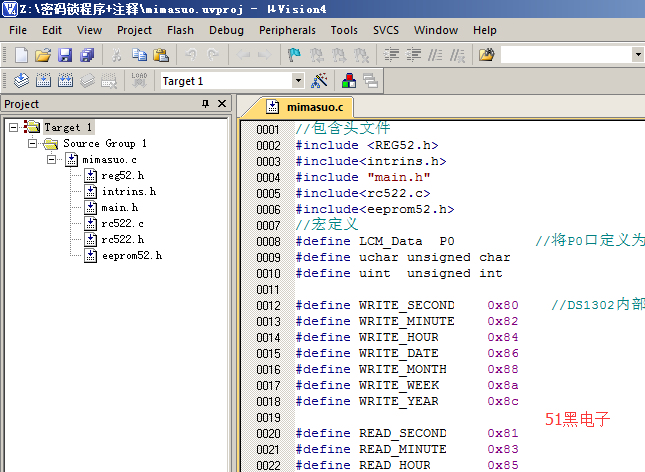This screenshot has height=472, width=645.
Task: Open a file with the folder icon
Action: [43, 55]
